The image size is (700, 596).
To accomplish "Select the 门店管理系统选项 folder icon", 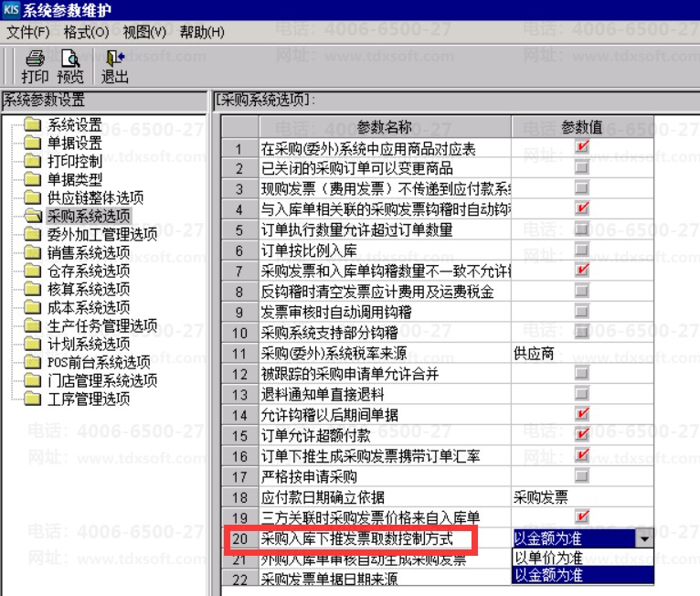I will click(x=32, y=380).
